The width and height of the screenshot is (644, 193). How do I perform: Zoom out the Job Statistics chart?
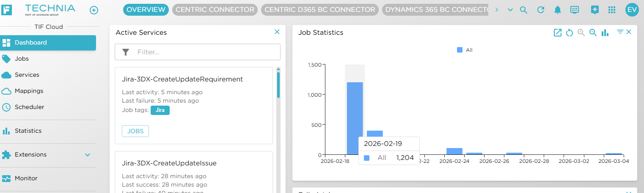click(x=593, y=32)
